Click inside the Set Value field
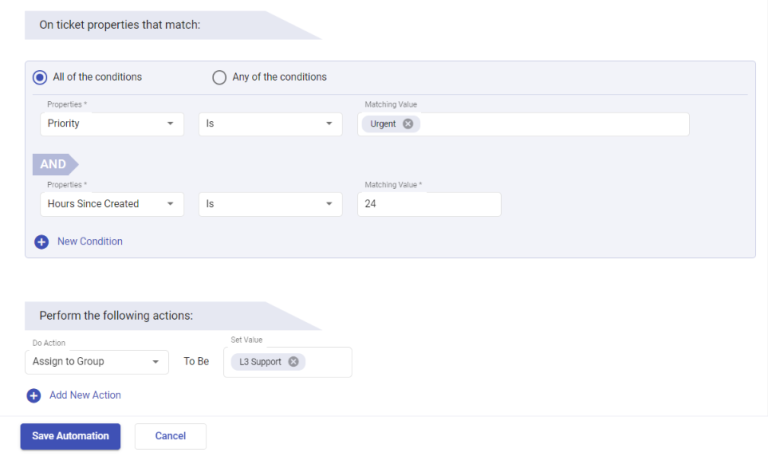768x456 pixels. pyautogui.click(x=327, y=362)
